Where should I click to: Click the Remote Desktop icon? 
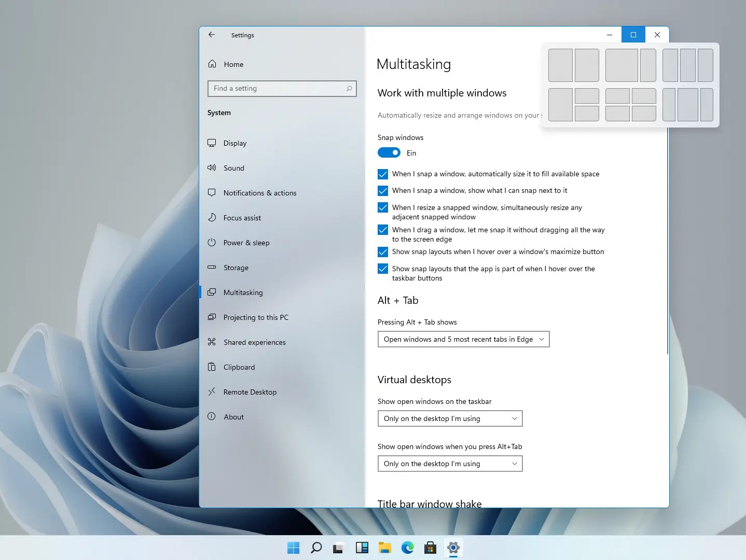[212, 392]
